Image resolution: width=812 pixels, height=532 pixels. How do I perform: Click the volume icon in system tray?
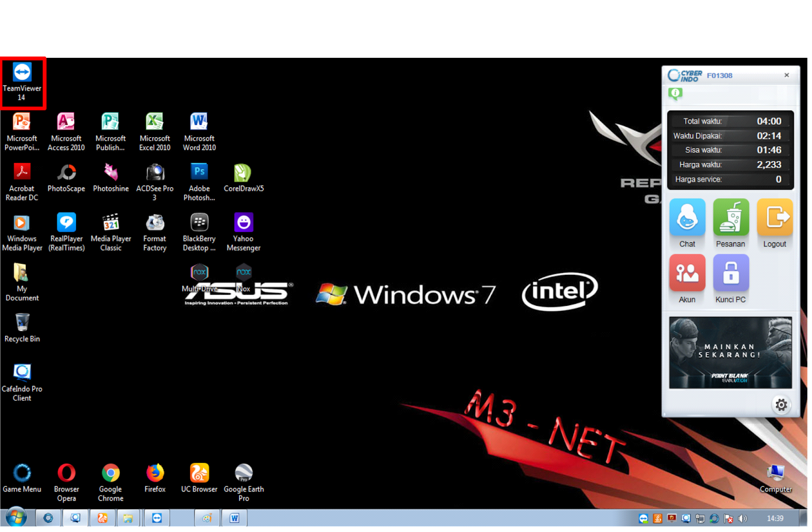[x=742, y=518]
